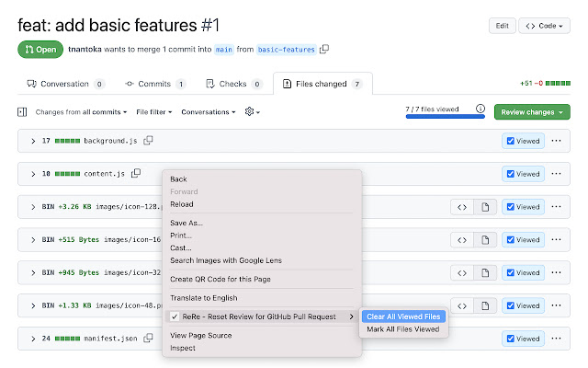
Task: Choose View Page Source
Action: (x=201, y=336)
